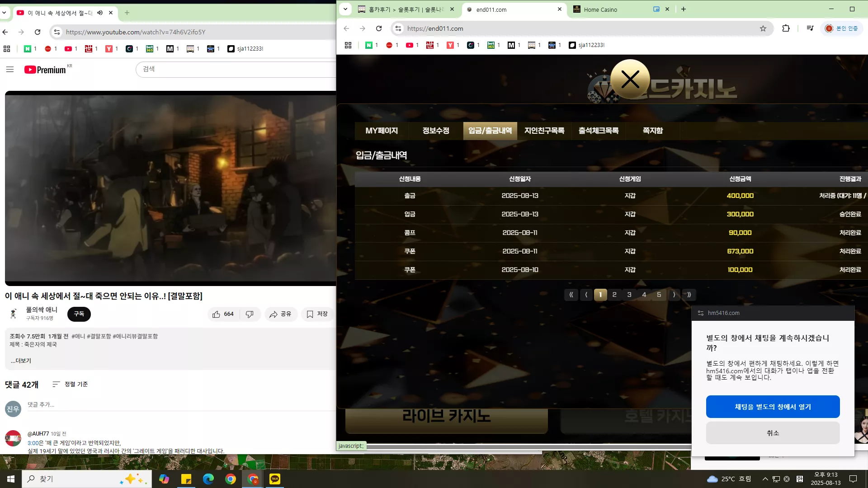Open sja112233! bookmark in YouTube window
The width and height of the screenshot is (868, 488).
pyautogui.click(x=245, y=49)
